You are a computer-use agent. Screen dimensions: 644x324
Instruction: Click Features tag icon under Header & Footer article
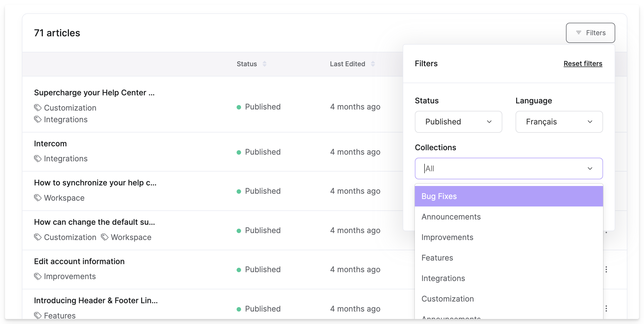[38, 315]
